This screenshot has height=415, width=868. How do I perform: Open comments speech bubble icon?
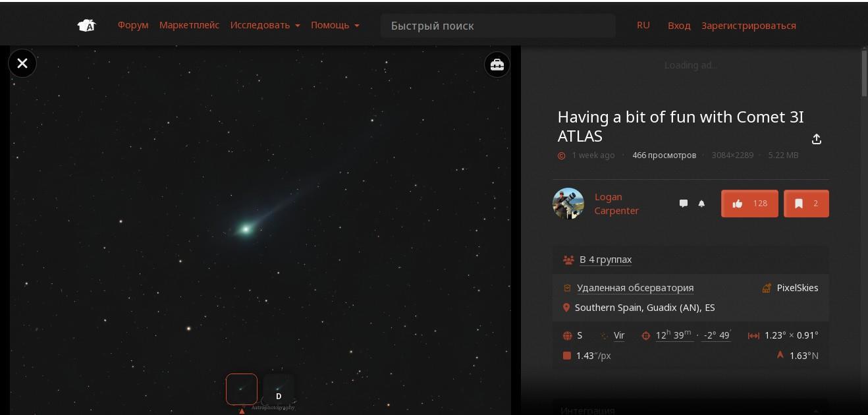684,204
